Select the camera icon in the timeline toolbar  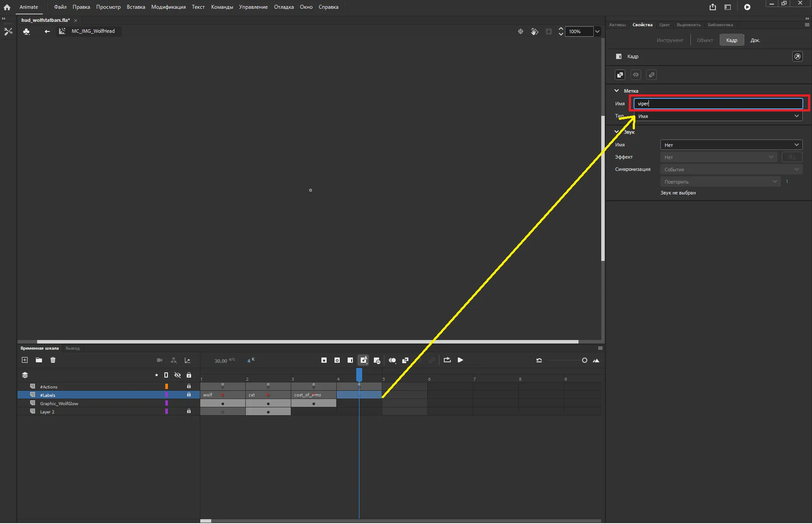[160, 360]
